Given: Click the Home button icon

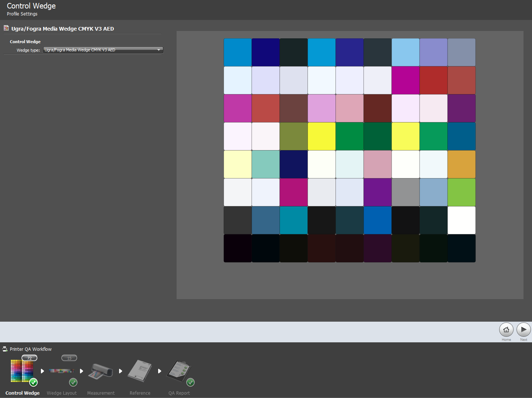Looking at the screenshot, I should (x=506, y=329).
